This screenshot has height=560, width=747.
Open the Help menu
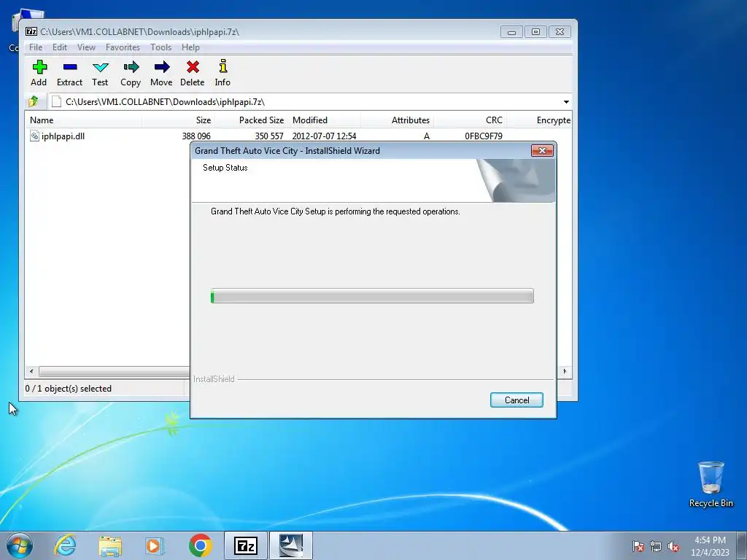tap(190, 47)
